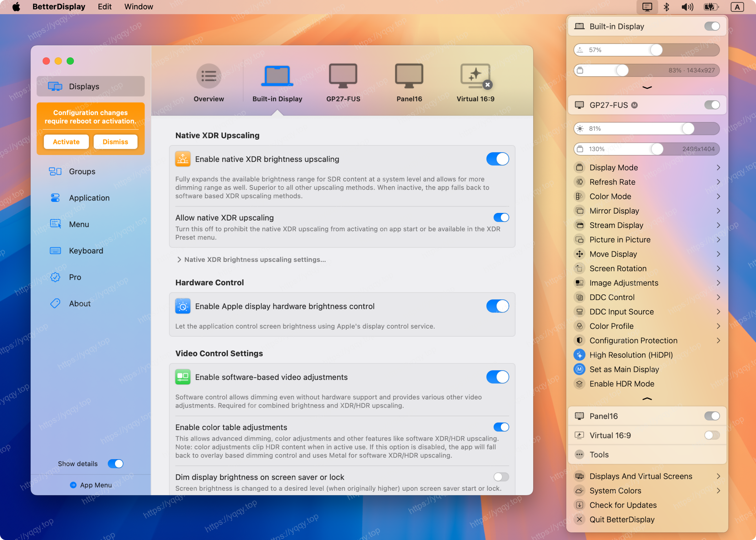Click the High Resolution (HiDPI) icon
Screen dimensions: 756x540
point(579,355)
